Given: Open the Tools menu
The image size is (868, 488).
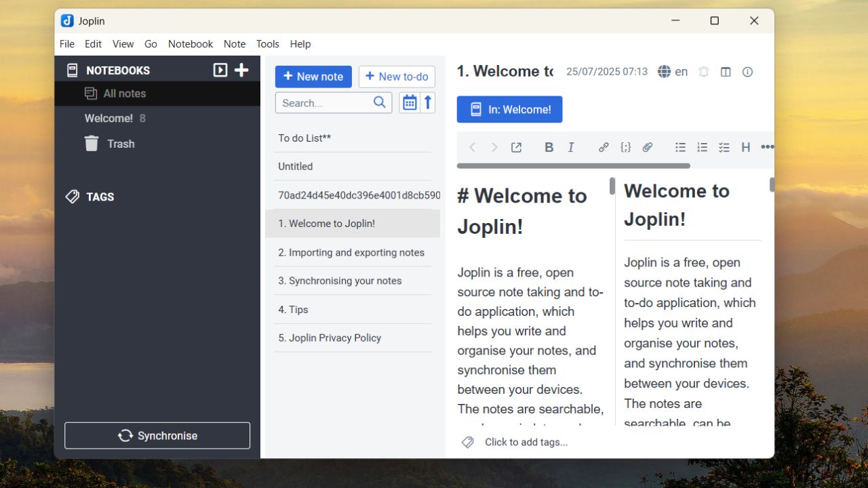Looking at the screenshot, I should coord(267,43).
